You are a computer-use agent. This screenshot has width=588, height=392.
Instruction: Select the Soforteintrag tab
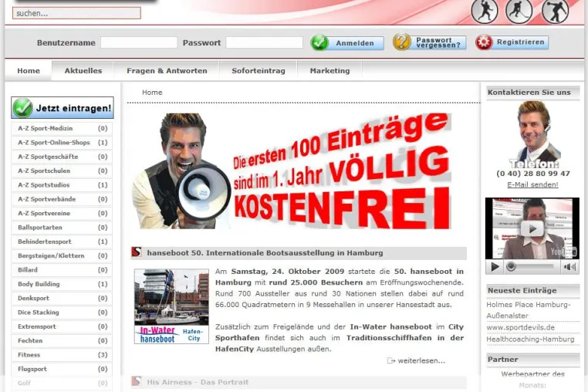coord(259,70)
